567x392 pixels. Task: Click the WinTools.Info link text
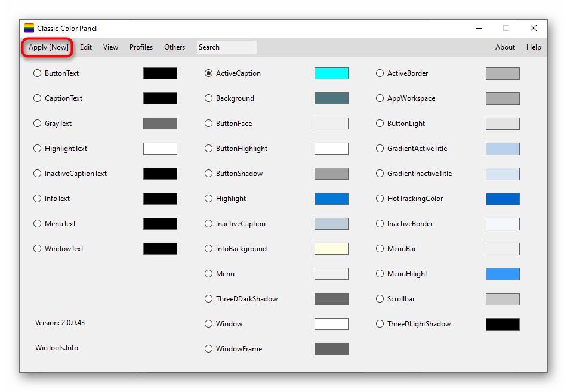point(57,348)
